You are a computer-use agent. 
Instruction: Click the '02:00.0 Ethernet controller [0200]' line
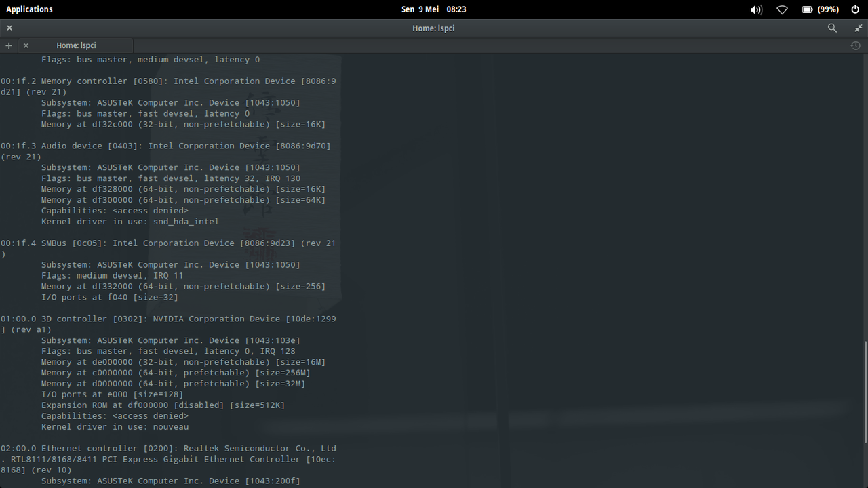[168, 449]
